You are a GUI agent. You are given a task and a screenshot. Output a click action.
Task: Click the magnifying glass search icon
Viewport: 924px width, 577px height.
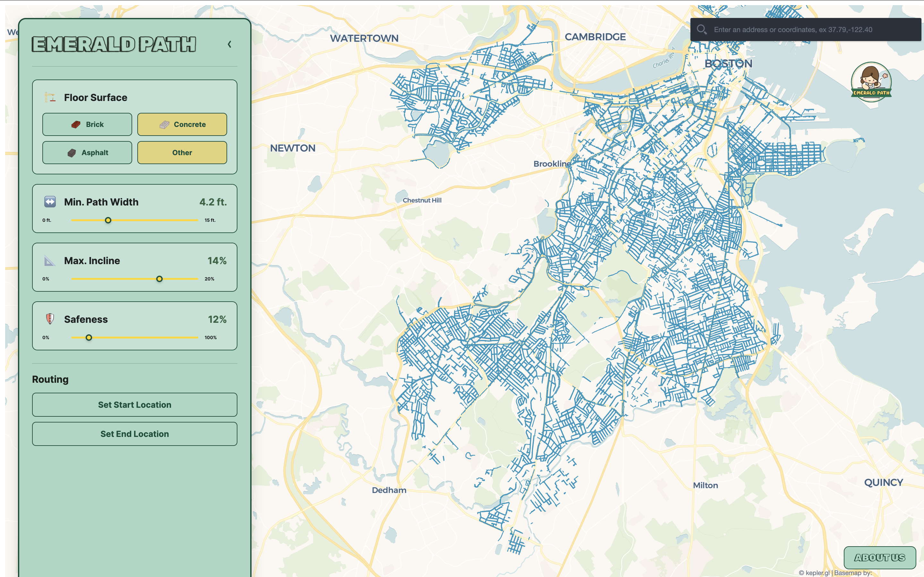click(x=701, y=29)
